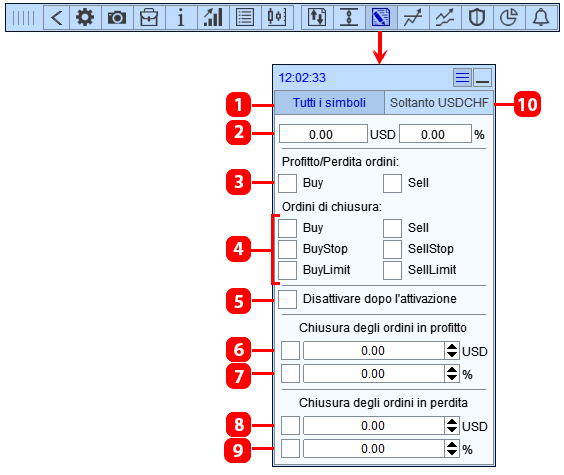The width and height of the screenshot is (564, 475).
Task: Click the candlestick chart icon
Action: 277,17
